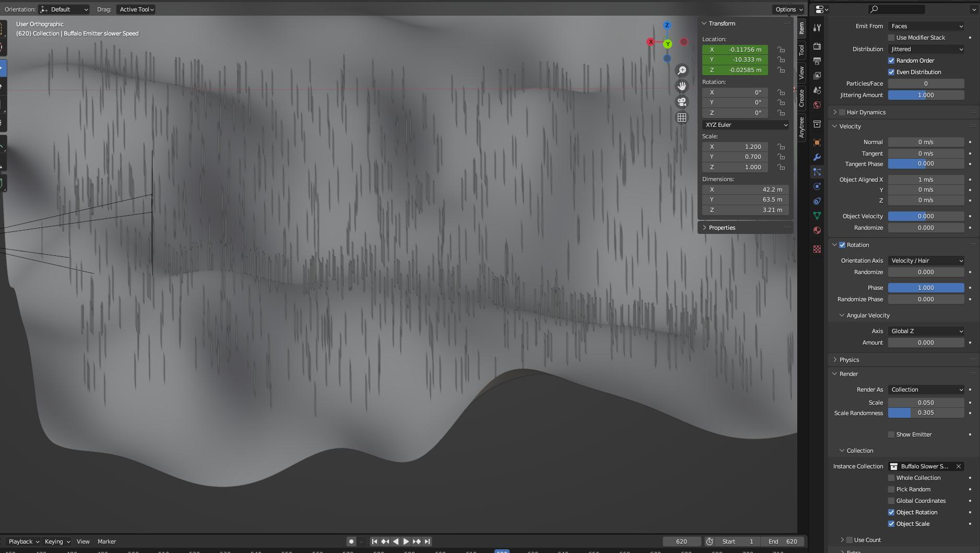Open the Render As dropdown
This screenshot has height=553, width=980.
[x=926, y=390]
